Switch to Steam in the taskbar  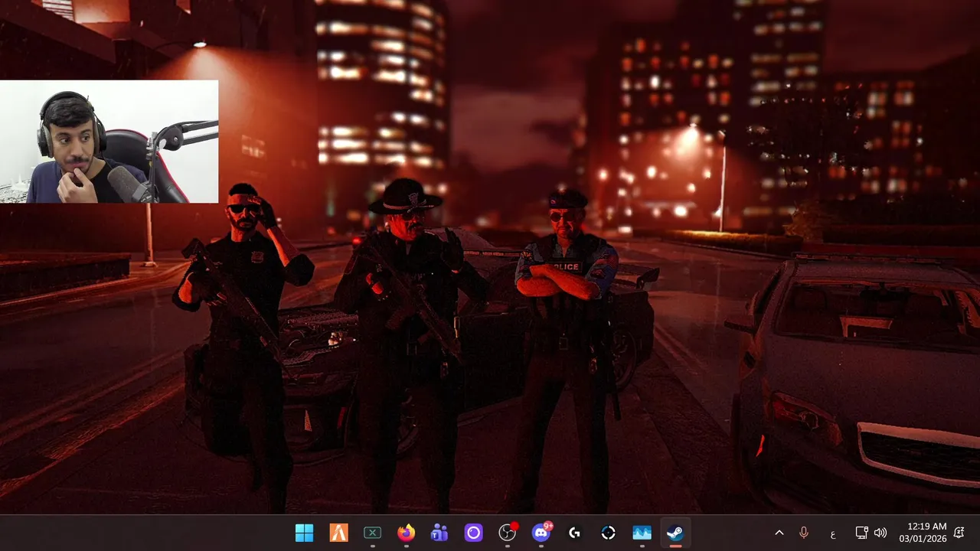[x=675, y=533]
